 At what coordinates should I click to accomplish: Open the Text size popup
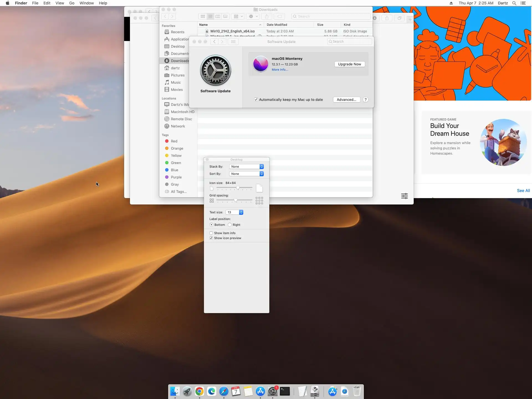(234, 212)
